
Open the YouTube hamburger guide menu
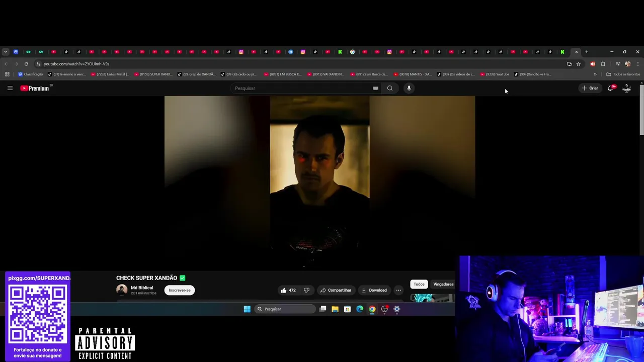pos(10,88)
